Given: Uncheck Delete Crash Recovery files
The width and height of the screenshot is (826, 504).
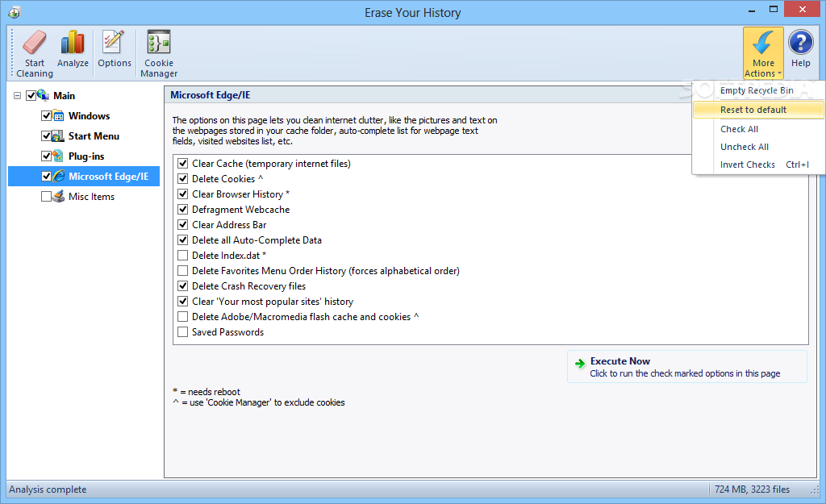Looking at the screenshot, I should [183, 286].
